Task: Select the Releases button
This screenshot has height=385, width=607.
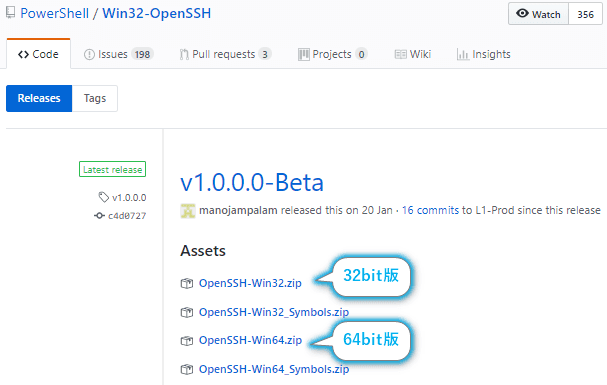Action: coord(39,98)
